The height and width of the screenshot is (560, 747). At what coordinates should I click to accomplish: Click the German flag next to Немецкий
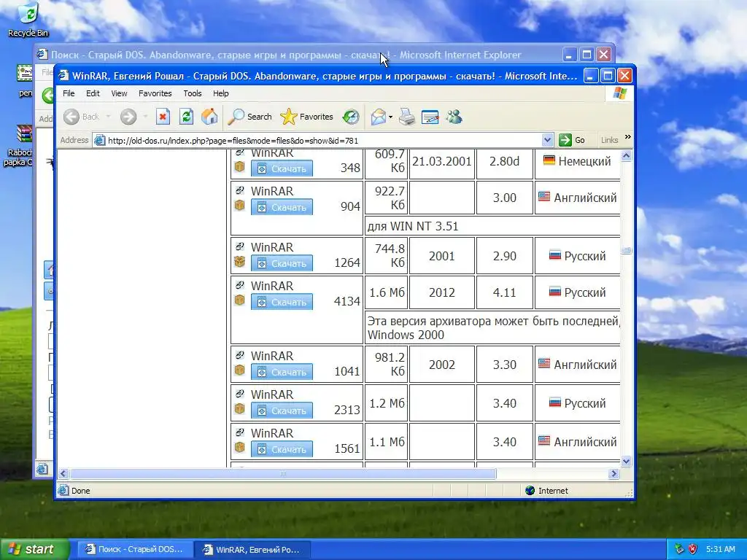549,160
